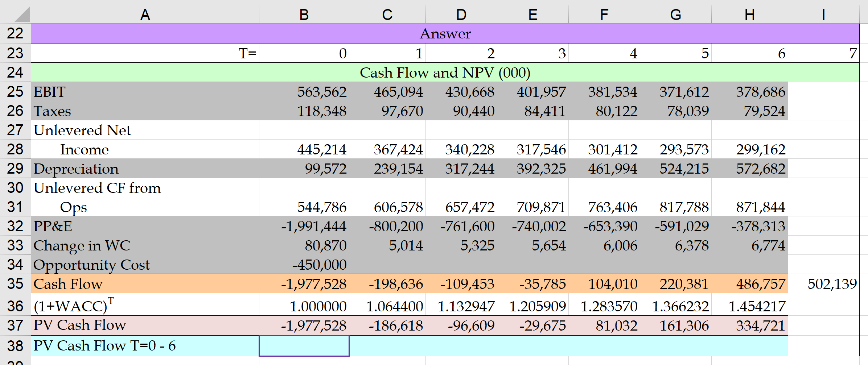Screen dimensions: 868x365
Task: Click discount factor 1.454217
Action: point(757,307)
